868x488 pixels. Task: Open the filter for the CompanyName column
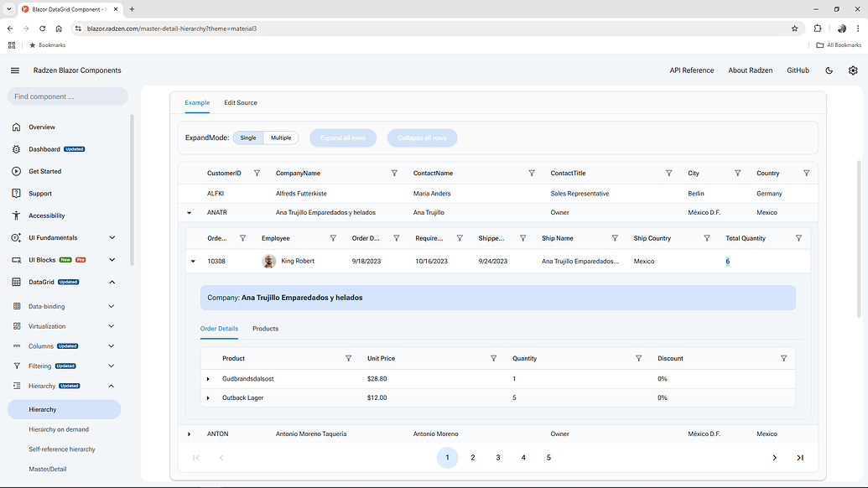394,173
